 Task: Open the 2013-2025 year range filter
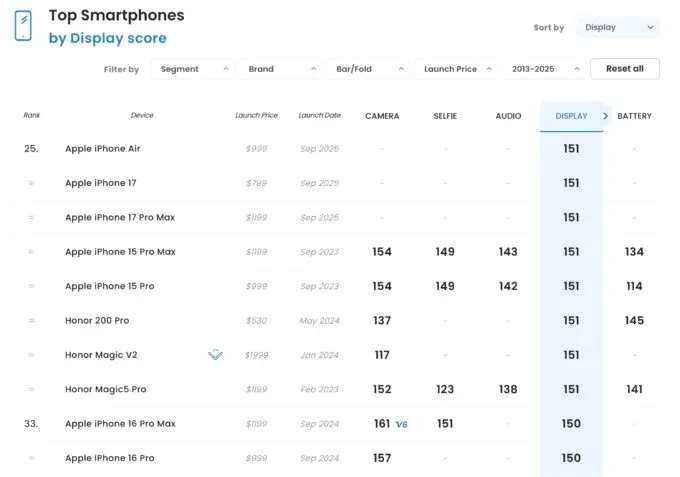click(543, 69)
